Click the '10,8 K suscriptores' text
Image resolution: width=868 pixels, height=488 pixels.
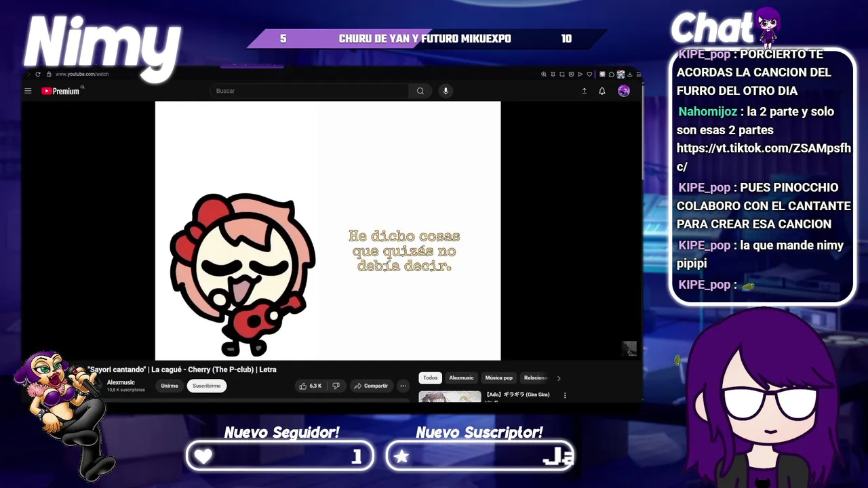[x=126, y=390]
